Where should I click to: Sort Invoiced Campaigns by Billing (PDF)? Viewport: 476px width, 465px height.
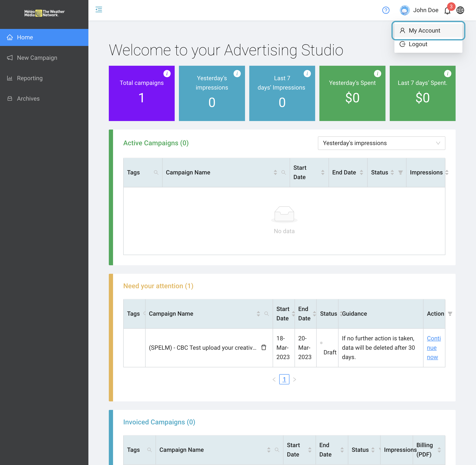pos(439,450)
